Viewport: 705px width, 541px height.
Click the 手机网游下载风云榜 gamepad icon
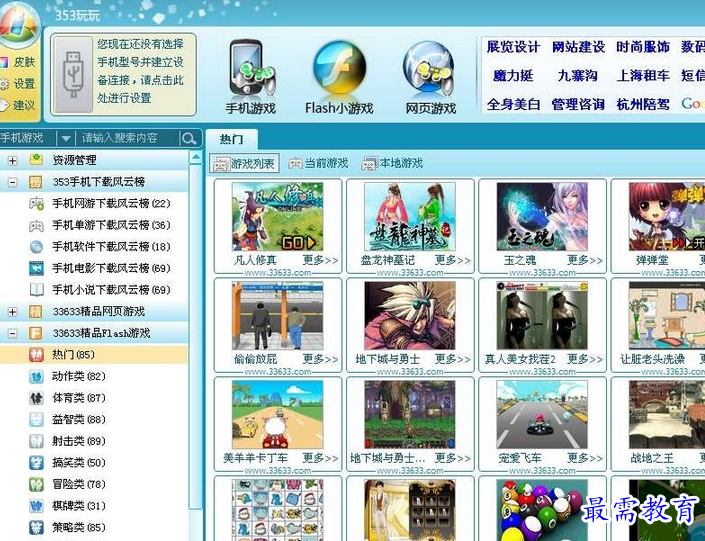click(36, 203)
